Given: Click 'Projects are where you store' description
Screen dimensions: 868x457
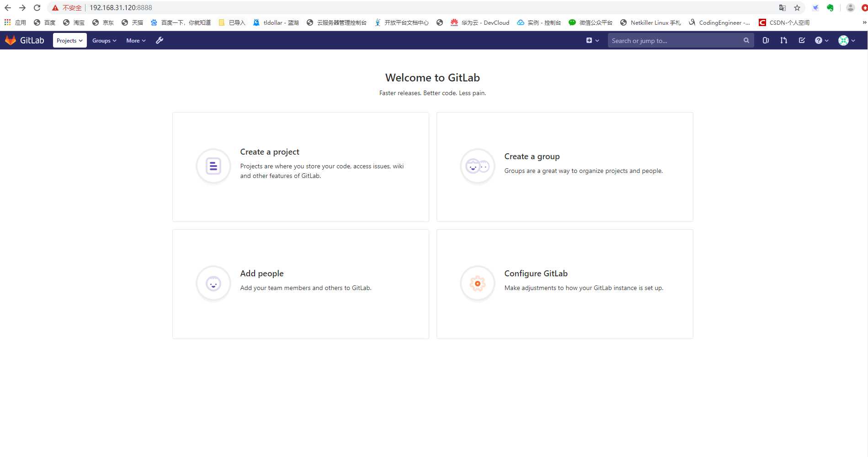Looking at the screenshot, I should [322, 171].
